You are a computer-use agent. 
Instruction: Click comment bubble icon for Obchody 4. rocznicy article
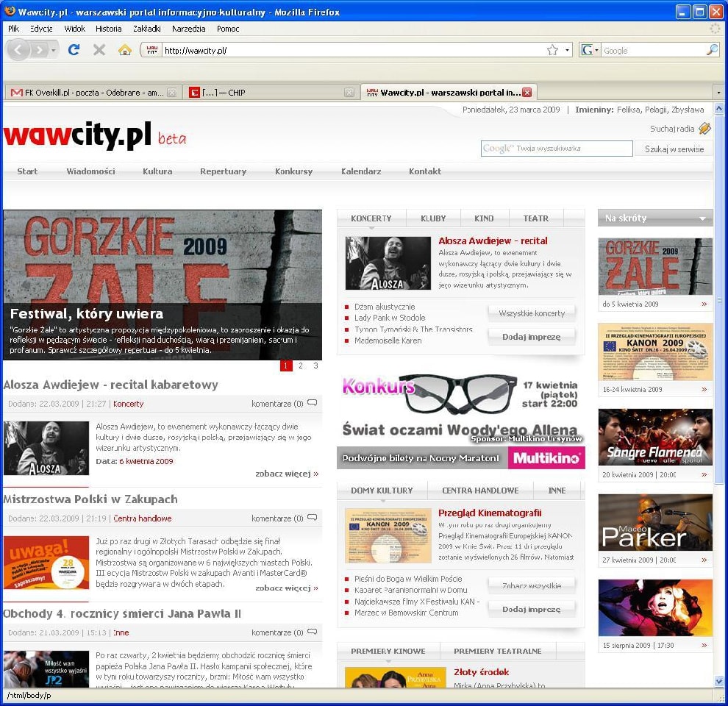(313, 632)
